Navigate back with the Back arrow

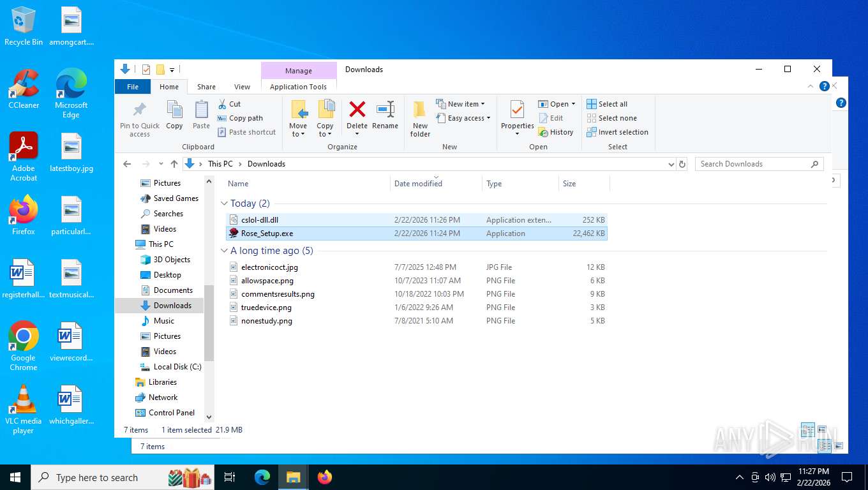(x=127, y=164)
